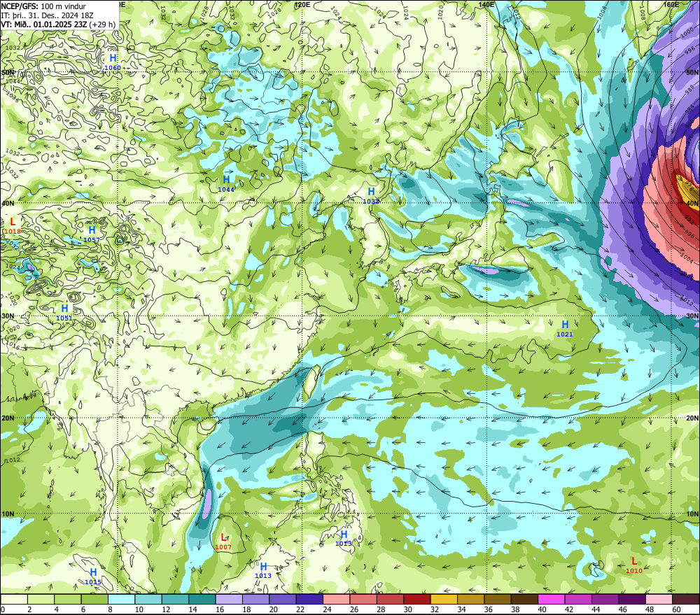This screenshot has width=700, height=615.
Task: Click the legend scale value 60
Action: (676, 609)
